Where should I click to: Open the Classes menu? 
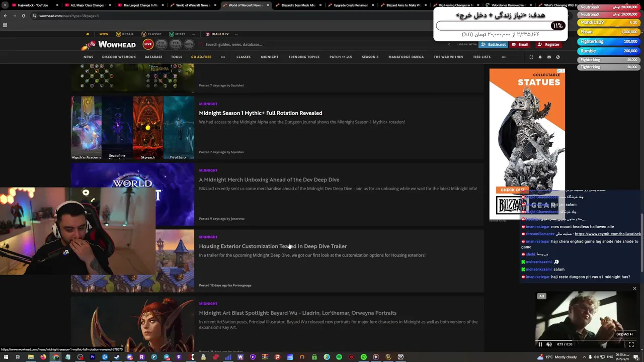[244, 57]
